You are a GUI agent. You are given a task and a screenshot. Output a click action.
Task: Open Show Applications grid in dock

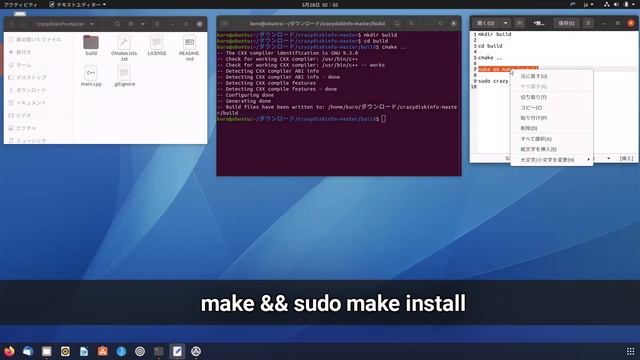630,351
